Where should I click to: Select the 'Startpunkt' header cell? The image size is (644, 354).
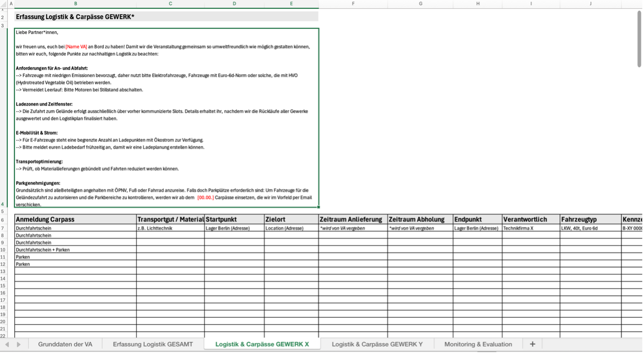234,219
